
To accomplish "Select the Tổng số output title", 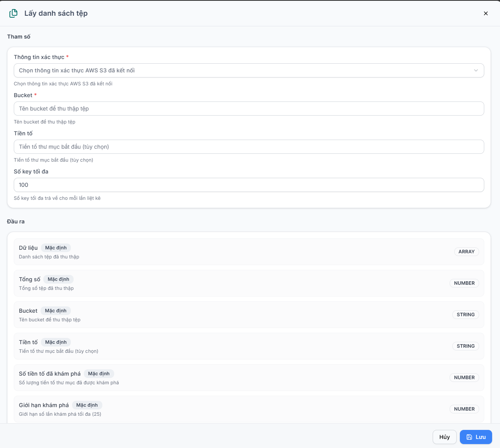I will (30, 279).
